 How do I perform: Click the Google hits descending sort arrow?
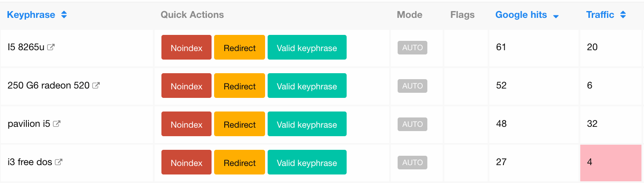[x=556, y=16]
